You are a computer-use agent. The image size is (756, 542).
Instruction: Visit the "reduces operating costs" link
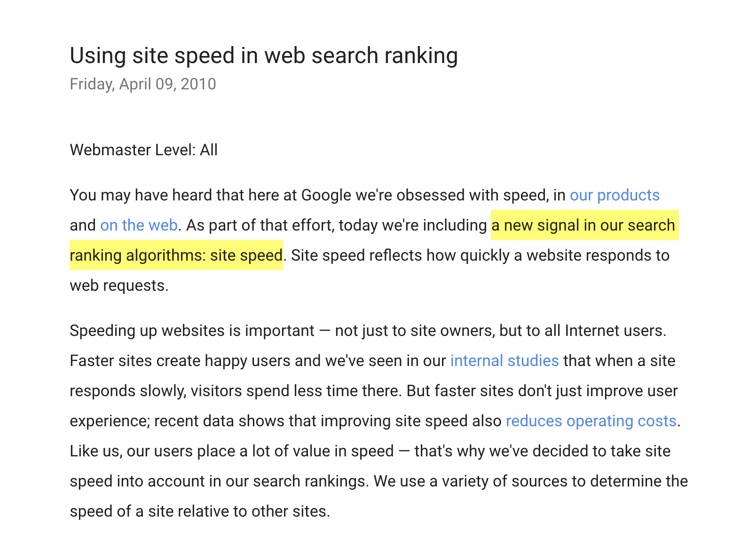click(x=591, y=421)
